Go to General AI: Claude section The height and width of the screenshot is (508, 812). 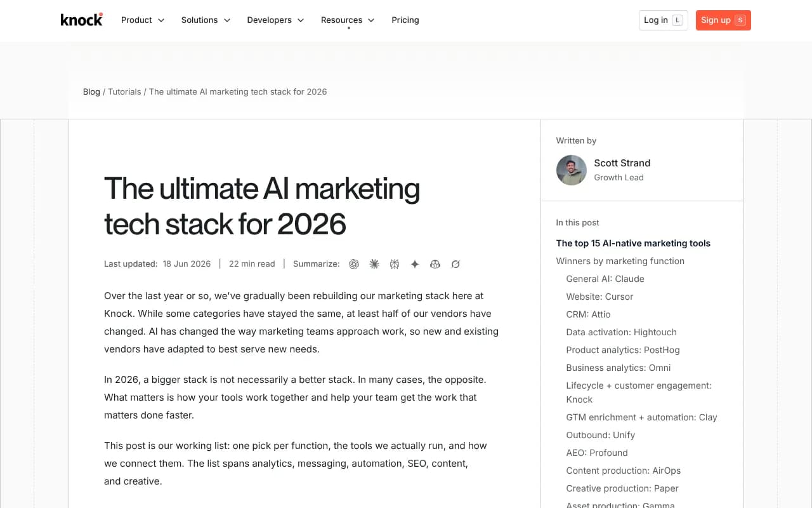click(605, 279)
